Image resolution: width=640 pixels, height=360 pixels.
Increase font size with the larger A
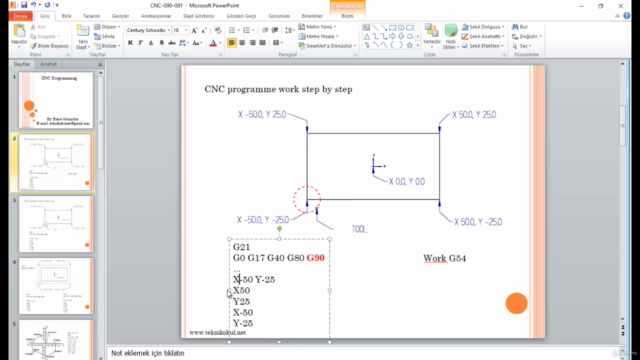pos(194,30)
